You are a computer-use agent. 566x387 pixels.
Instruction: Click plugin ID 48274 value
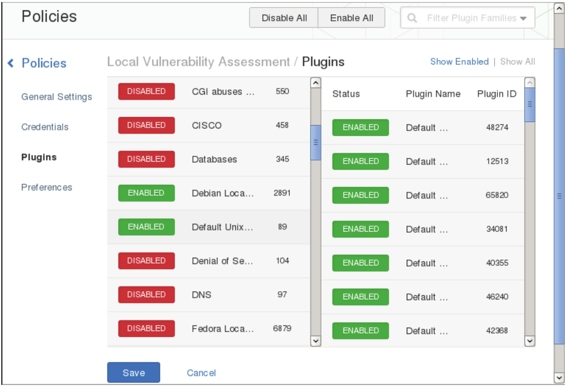click(497, 127)
